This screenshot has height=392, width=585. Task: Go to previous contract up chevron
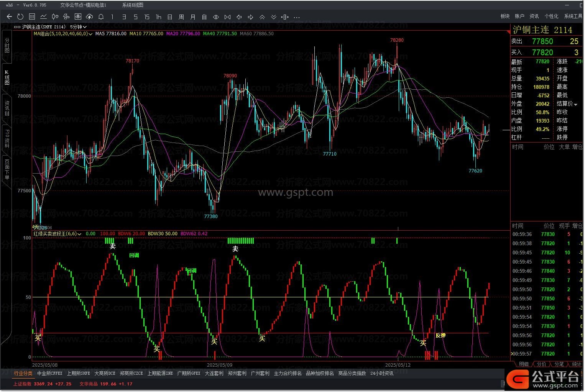pyautogui.click(x=262, y=17)
